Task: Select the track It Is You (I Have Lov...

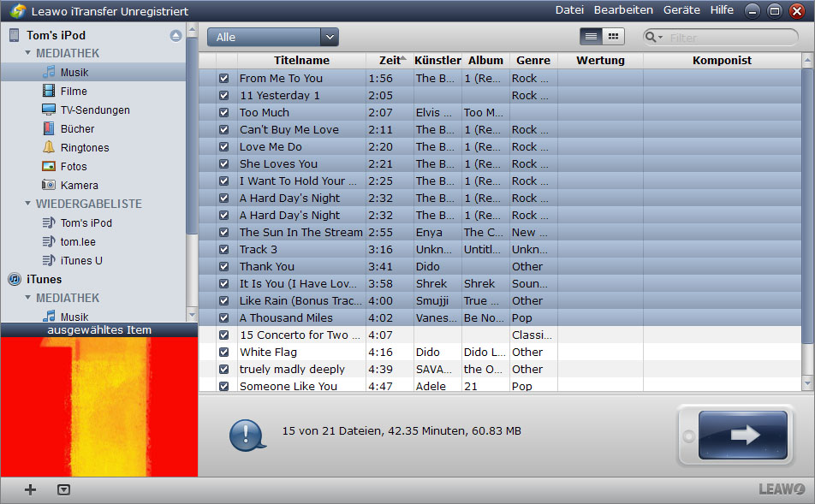Action: point(499,284)
